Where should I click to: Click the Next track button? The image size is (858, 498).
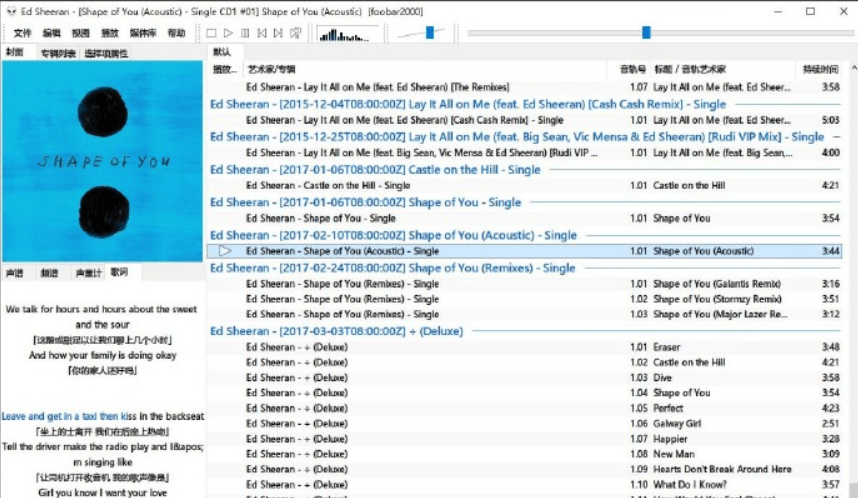(278, 33)
